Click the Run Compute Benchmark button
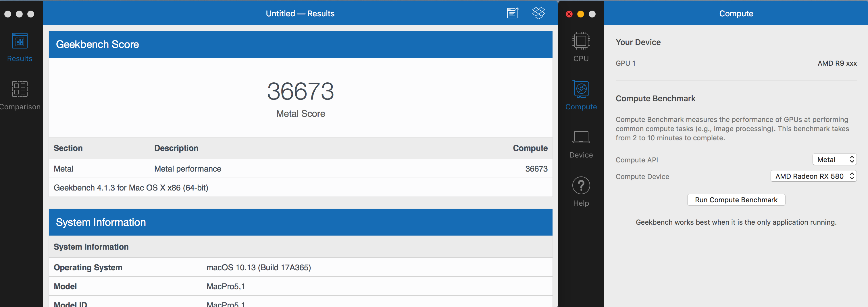868x307 pixels. coord(736,200)
